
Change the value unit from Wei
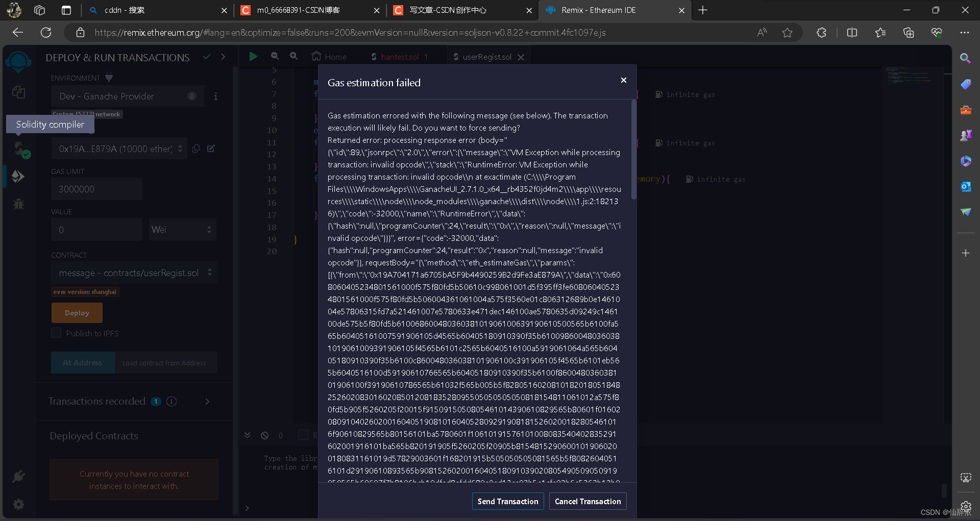(182, 229)
